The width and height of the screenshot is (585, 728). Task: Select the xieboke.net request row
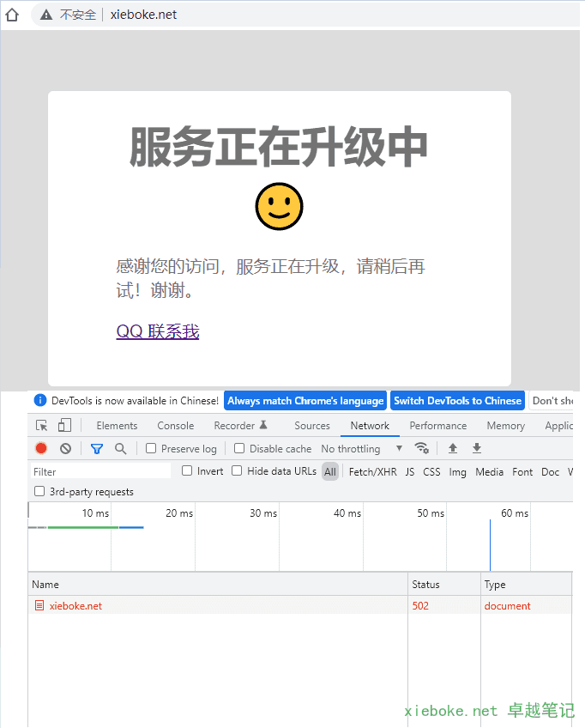coord(75,606)
